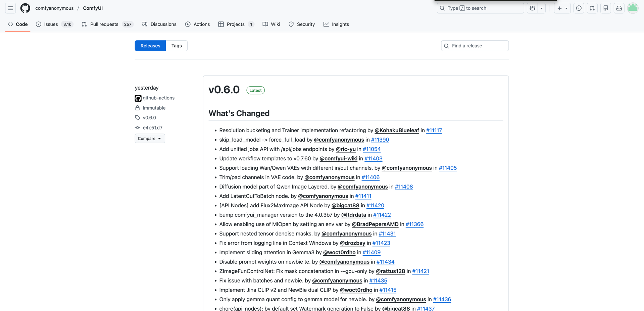Click the top search bar
Viewport: 644px width, 311px height.
click(480, 8)
